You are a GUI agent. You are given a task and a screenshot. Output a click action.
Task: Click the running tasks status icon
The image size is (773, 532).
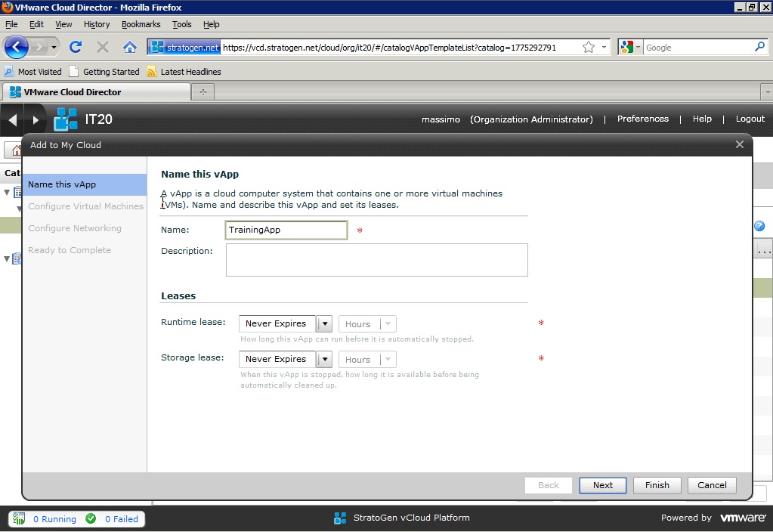19,518
